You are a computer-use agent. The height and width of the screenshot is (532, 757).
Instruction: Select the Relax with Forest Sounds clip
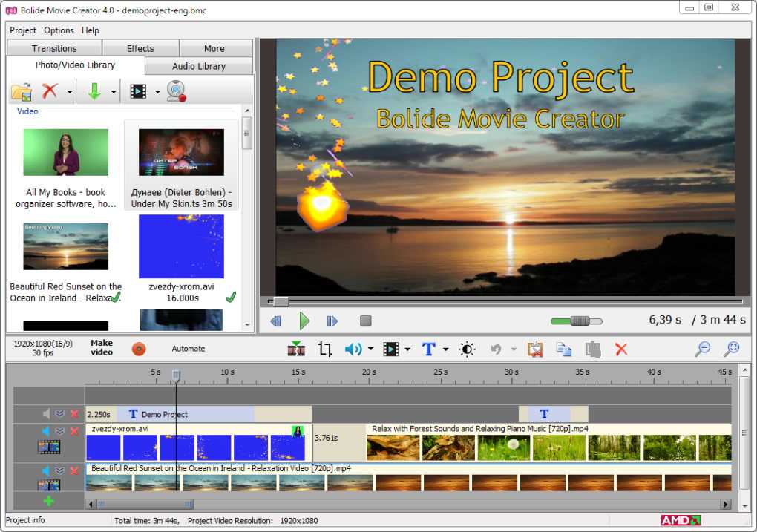point(548,442)
